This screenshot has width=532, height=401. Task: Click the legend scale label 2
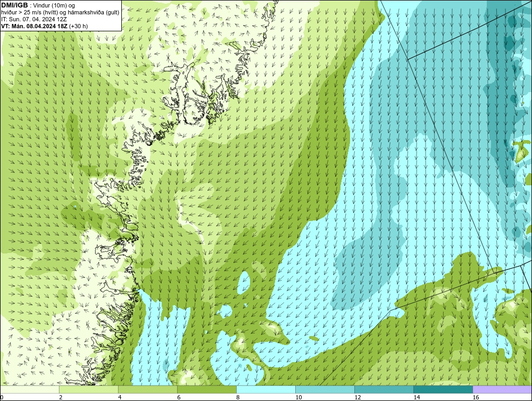coord(61,398)
